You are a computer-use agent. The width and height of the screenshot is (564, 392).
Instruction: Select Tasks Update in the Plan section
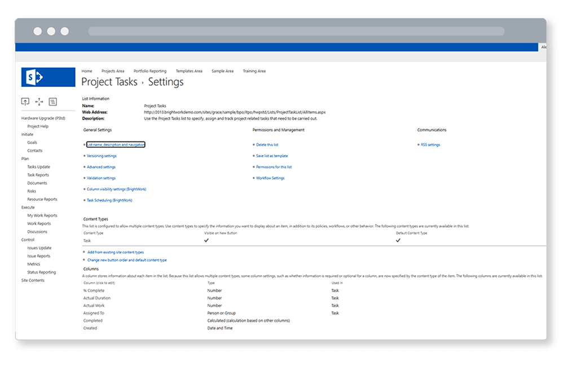point(38,167)
